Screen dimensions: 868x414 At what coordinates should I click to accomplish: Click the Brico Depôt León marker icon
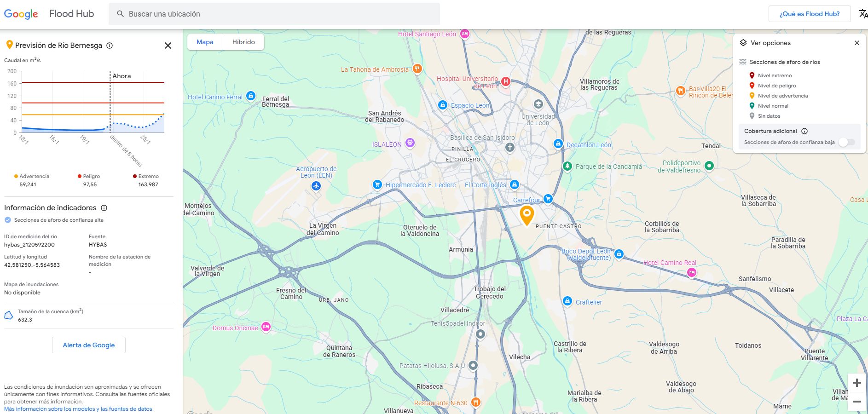point(619,254)
